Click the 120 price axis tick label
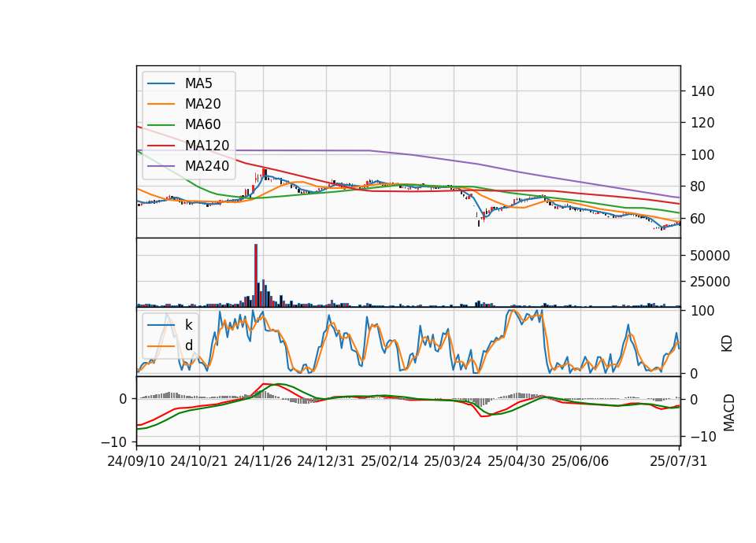The width and height of the screenshot is (756, 543). click(x=702, y=123)
